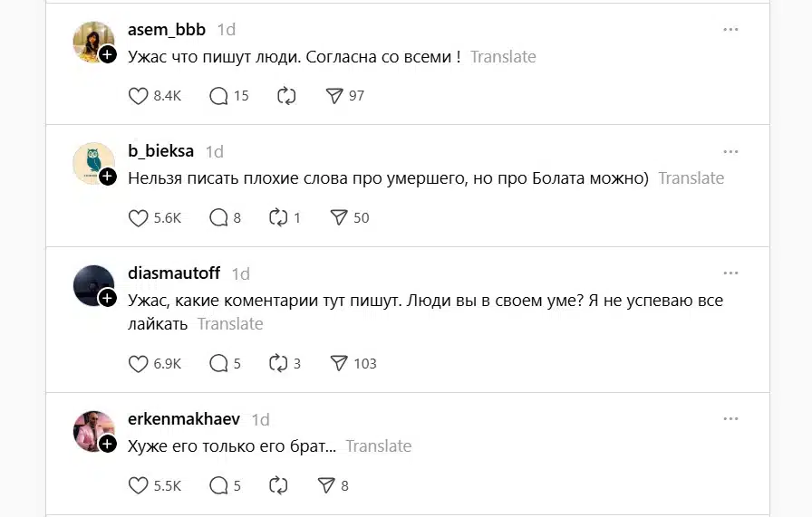Follow diasmautoff via avatar plus badge
The width and height of the screenshot is (812, 517).
tap(108, 298)
